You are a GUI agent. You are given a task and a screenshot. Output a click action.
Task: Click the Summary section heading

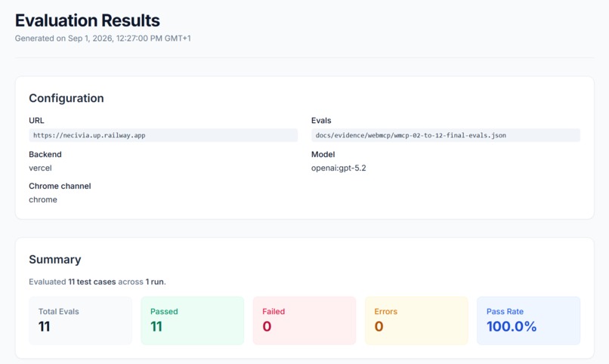[55, 259]
